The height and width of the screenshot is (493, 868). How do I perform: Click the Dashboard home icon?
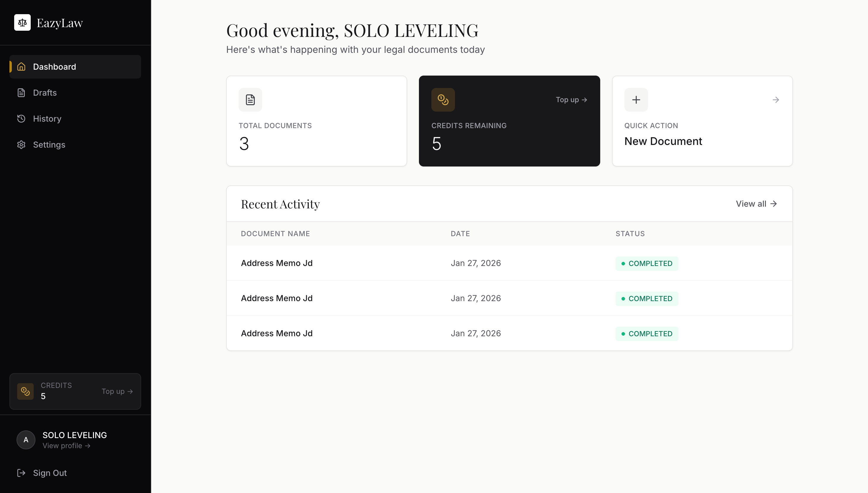click(21, 67)
